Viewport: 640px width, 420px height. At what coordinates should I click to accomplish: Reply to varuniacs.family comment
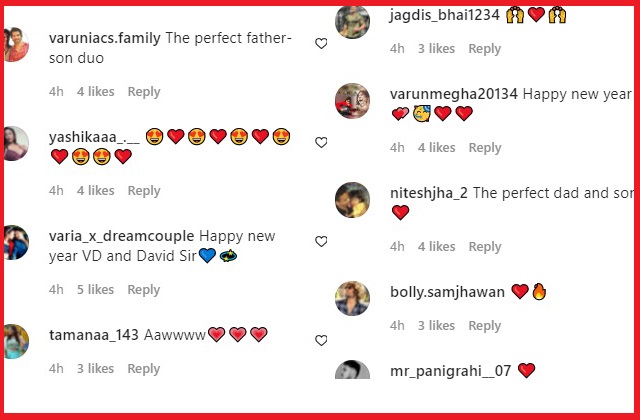pyautogui.click(x=144, y=92)
